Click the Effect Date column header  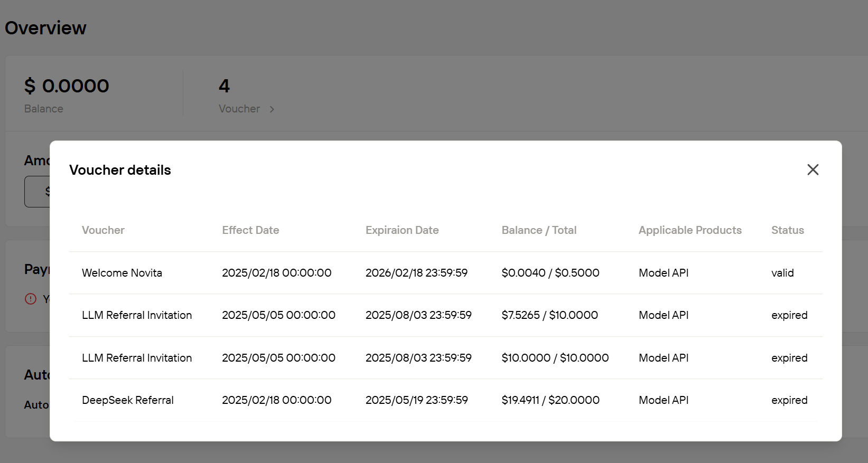250,230
